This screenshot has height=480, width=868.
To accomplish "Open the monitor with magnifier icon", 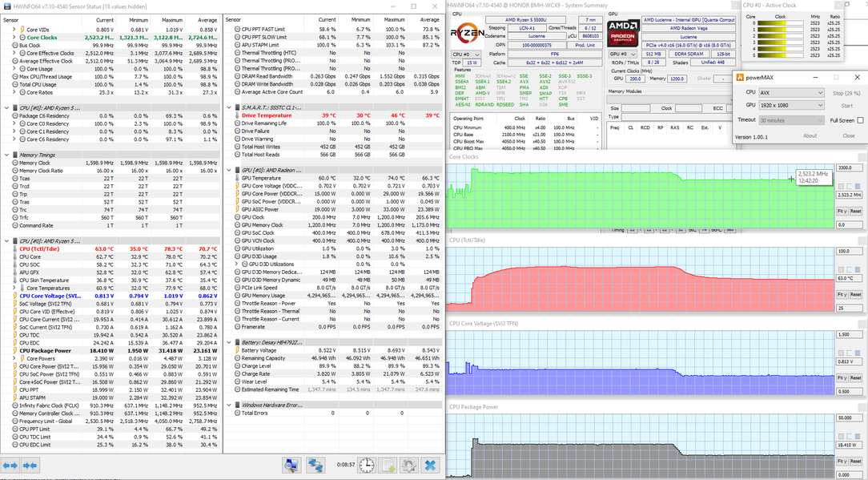I will pyautogui.click(x=291, y=465).
